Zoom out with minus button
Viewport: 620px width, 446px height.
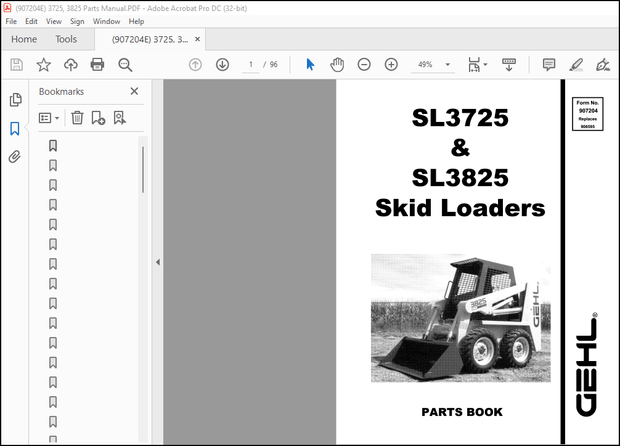[364, 64]
